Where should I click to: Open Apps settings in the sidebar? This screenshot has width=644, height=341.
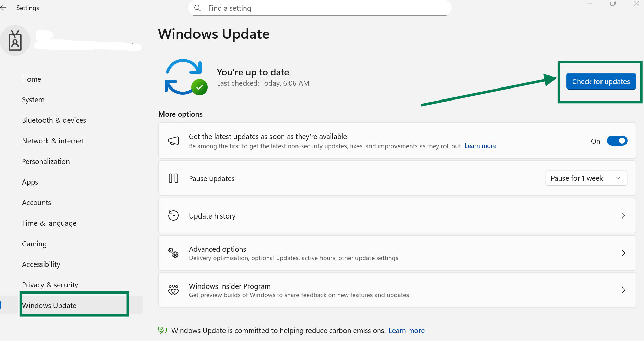click(x=30, y=182)
